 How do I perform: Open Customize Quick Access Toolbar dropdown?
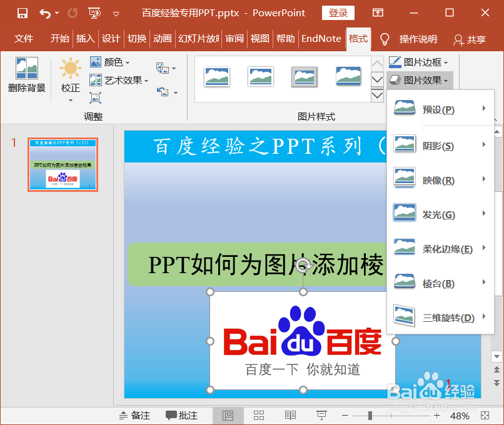pyautogui.click(x=116, y=14)
